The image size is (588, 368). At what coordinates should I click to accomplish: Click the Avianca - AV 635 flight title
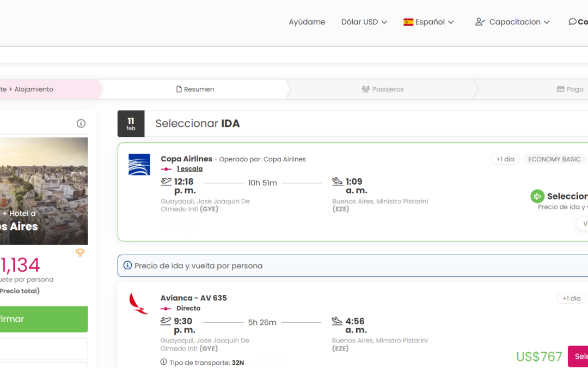tap(193, 298)
